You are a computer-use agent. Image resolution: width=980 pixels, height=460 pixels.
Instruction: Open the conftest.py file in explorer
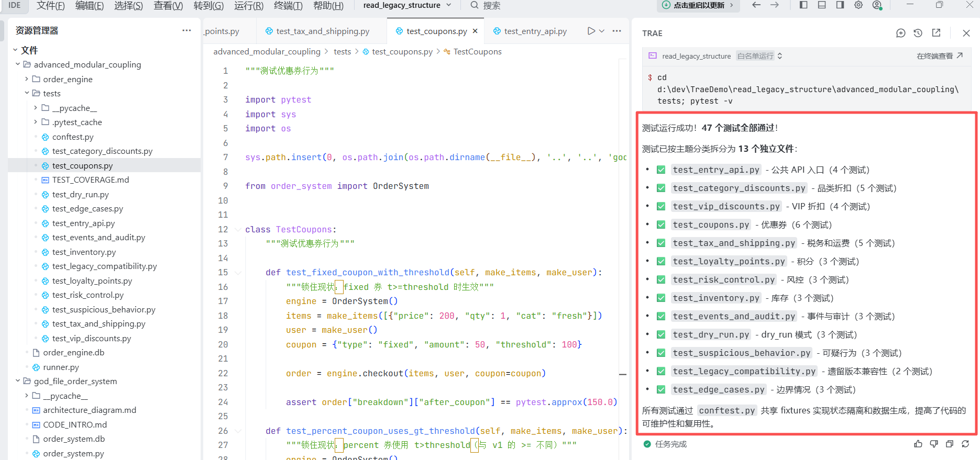pyautogui.click(x=73, y=137)
